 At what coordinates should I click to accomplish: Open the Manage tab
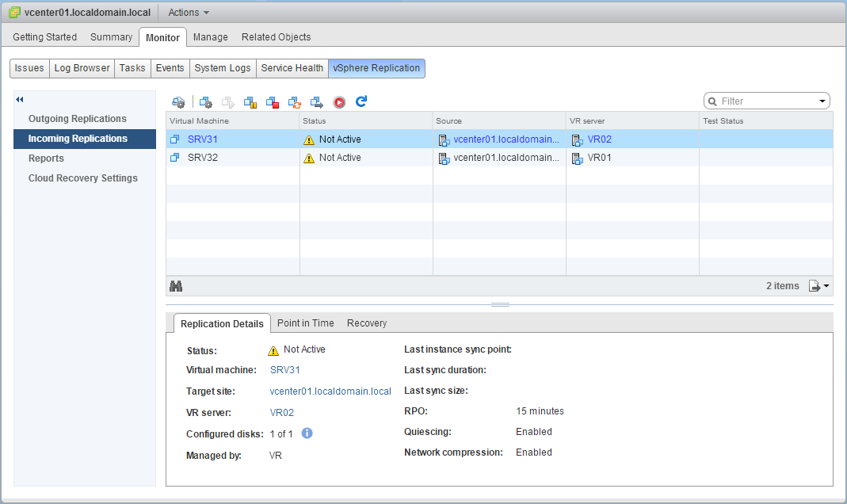[x=210, y=36]
